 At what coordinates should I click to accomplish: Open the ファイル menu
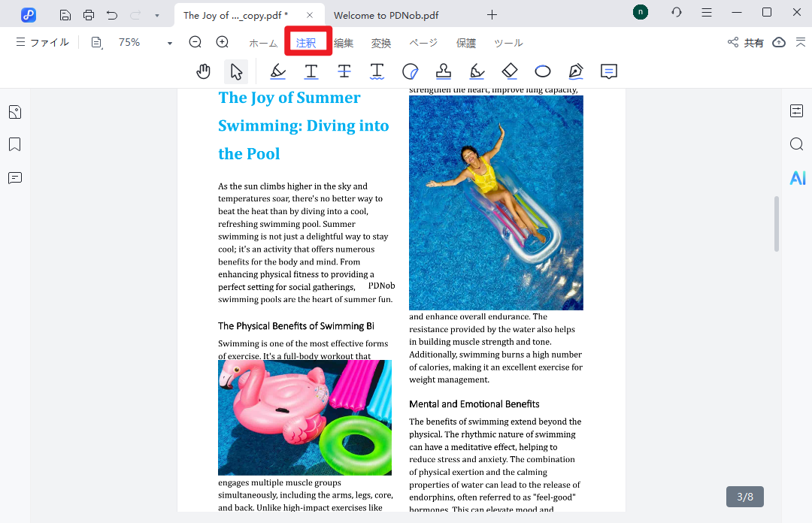42,43
